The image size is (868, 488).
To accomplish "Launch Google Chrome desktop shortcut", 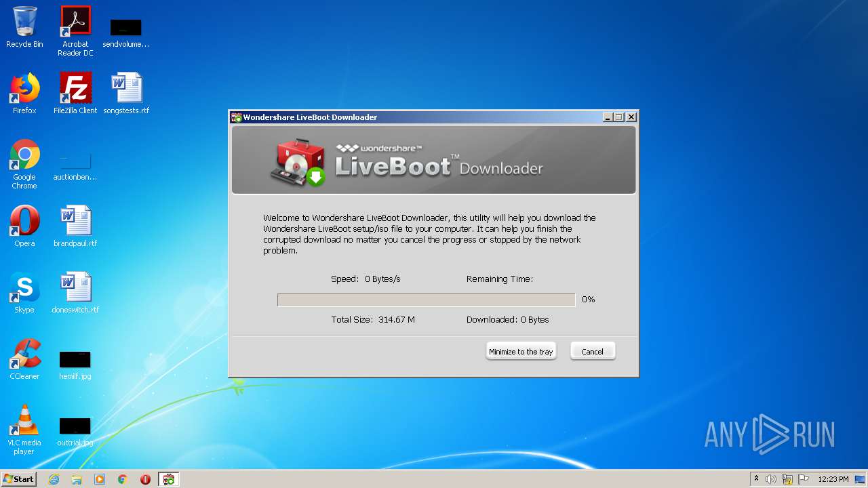I will [x=24, y=165].
